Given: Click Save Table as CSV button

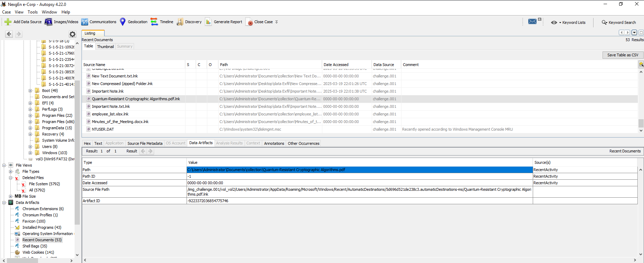Looking at the screenshot, I should [x=623, y=55].
